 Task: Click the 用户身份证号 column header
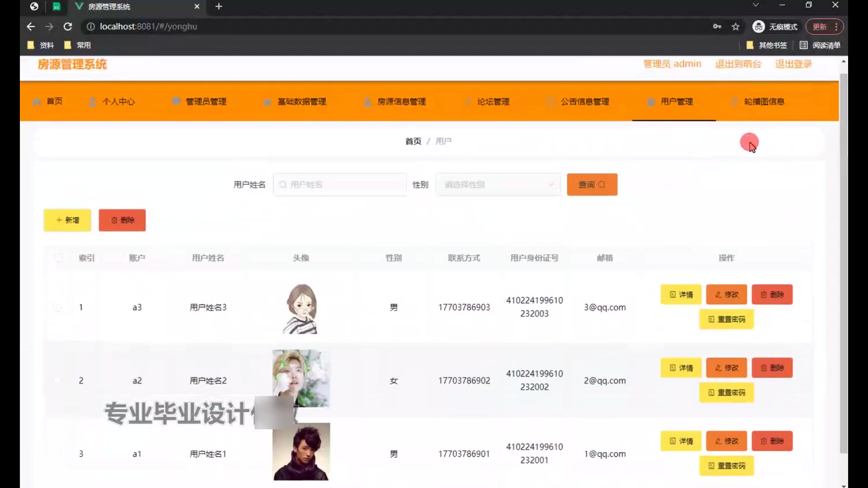coord(534,258)
